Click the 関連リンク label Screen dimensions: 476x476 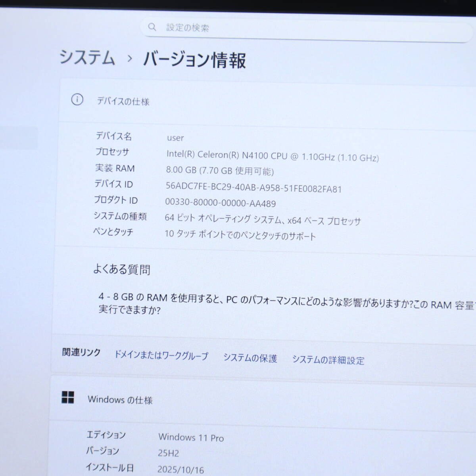(81, 352)
